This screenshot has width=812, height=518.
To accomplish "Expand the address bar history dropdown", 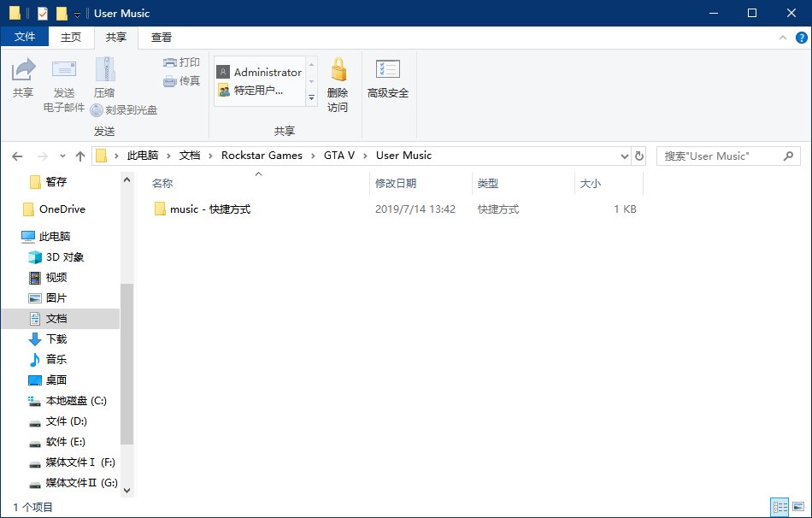I will pyautogui.click(x=624, y=156).
